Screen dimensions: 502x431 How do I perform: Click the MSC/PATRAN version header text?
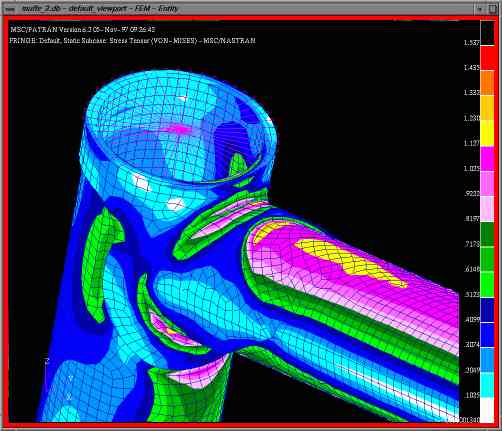click(x=83, y=29)
